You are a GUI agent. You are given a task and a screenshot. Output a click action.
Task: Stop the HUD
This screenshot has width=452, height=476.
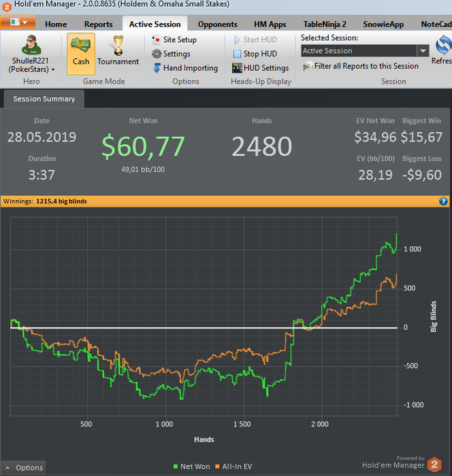pyautogui.click(x=255, y=54)
